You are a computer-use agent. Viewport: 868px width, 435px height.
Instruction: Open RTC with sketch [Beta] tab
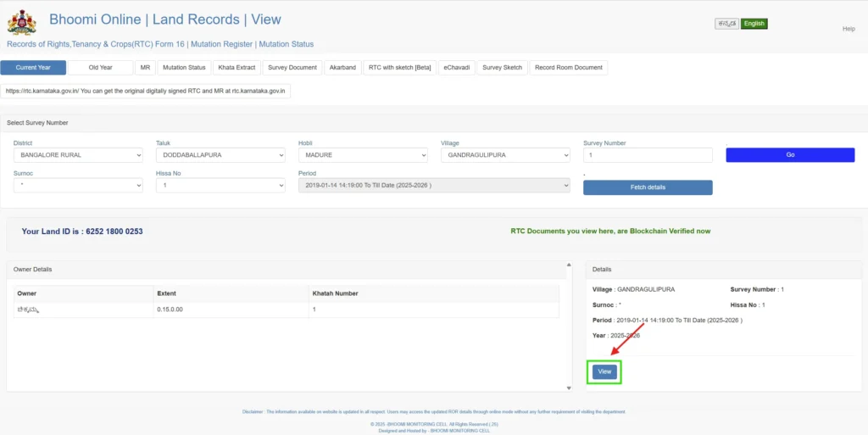click(399, 68)
